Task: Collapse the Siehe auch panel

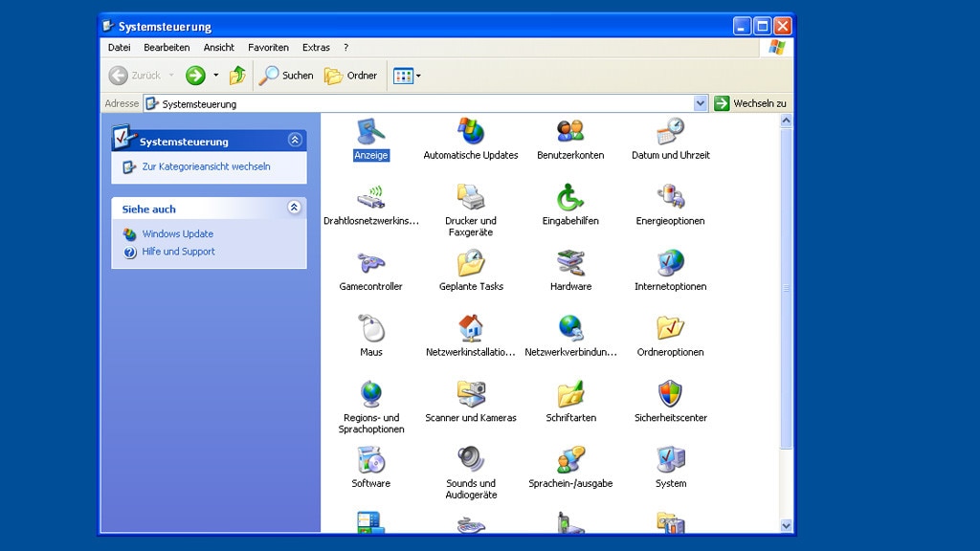Action: click(x=295, y=209)
